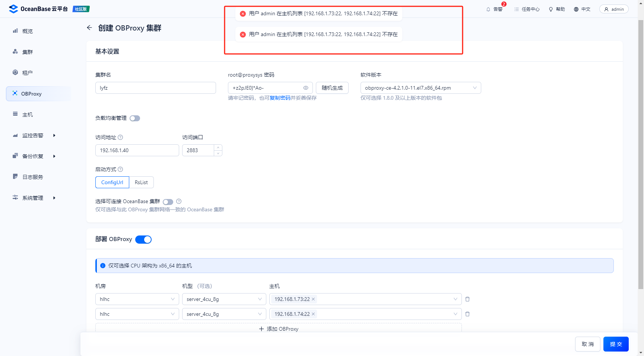This screenshot has width=644, height=356.
Task: Select the ConfigUrl startup mode
Action: [112, 182]
